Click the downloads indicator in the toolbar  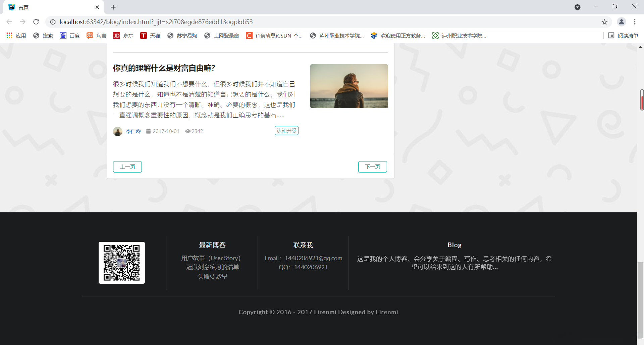[x=578, y=7]
